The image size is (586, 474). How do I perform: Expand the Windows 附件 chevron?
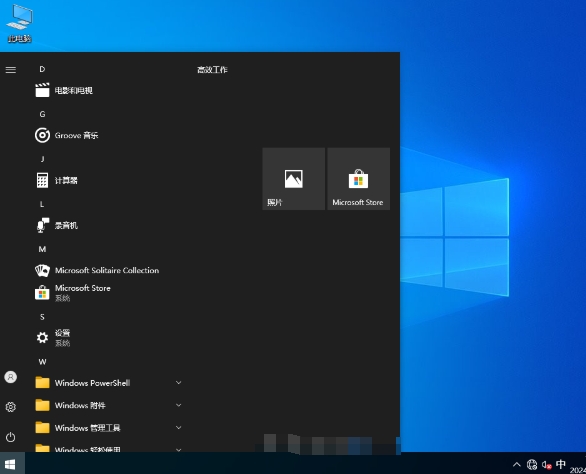pyautogui.click(x=179, y=405)
